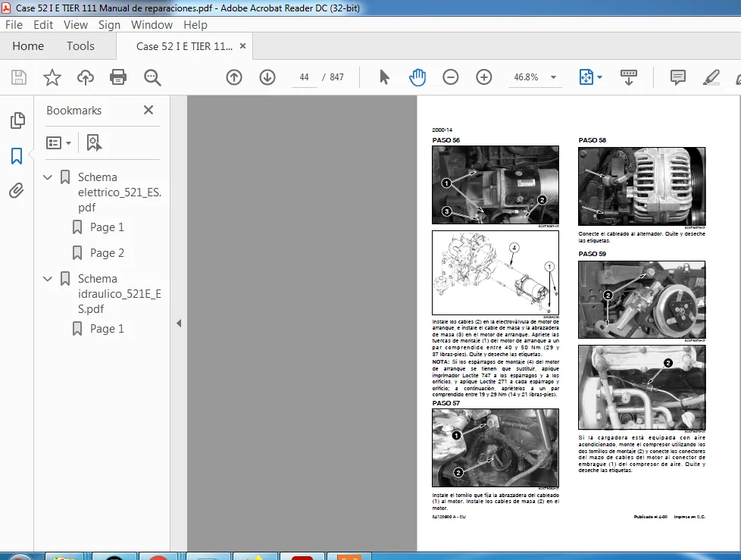
Task: Click the page number field showing 44
Action: 305,77
